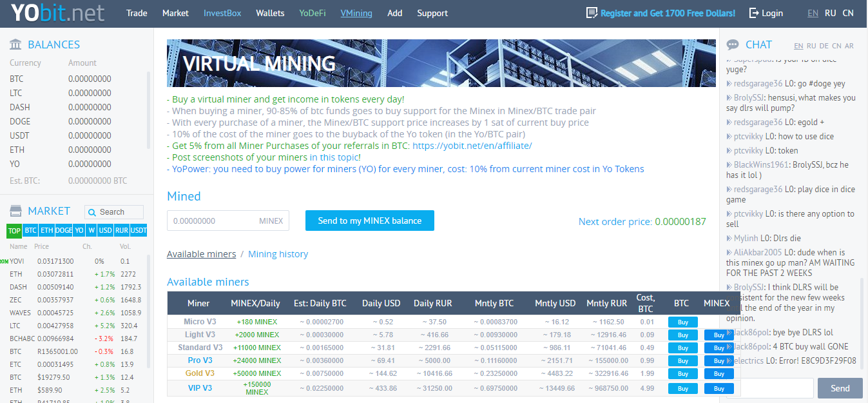Click the DOGE balance row
The image size is (868, 403).
point(76,121)
